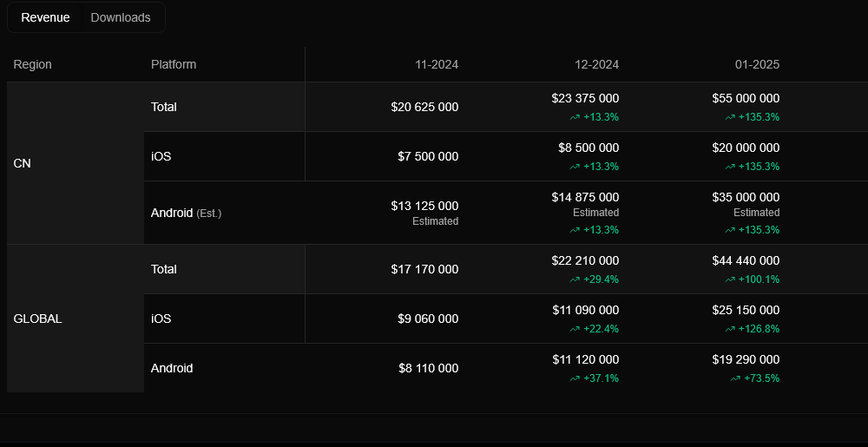Click the trend arrow beside GLOBAL Total +29.4%
Image resolution: width=868 pixels, height=447 pixels.
point(574,280)
